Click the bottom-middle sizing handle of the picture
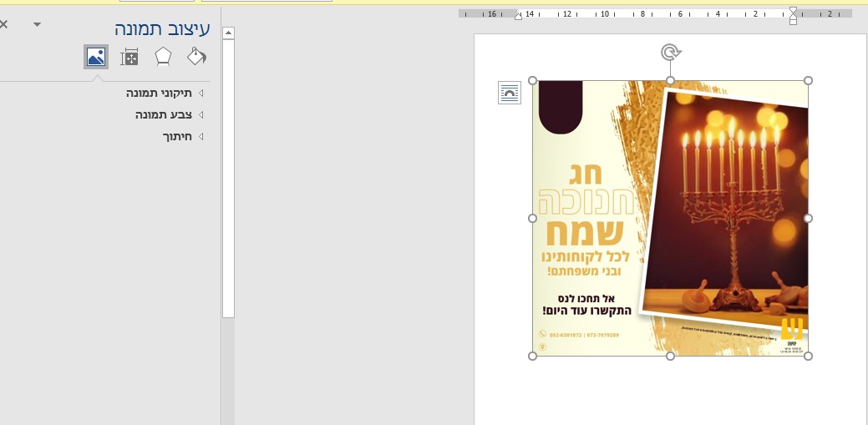This screenshot has width=868, height=425. click(670, 356)
